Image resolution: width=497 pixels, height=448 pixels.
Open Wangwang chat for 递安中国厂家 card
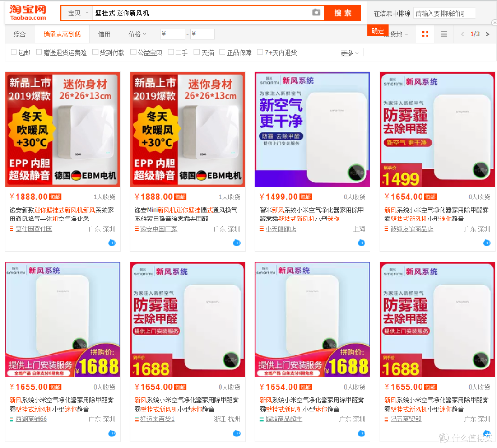tap(237, 243)
